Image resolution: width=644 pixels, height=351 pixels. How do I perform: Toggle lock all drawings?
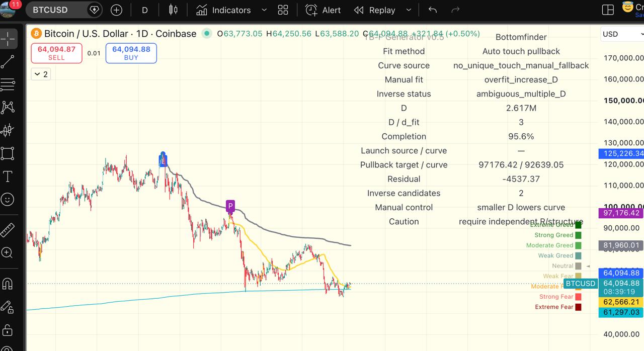coord(8,330)
